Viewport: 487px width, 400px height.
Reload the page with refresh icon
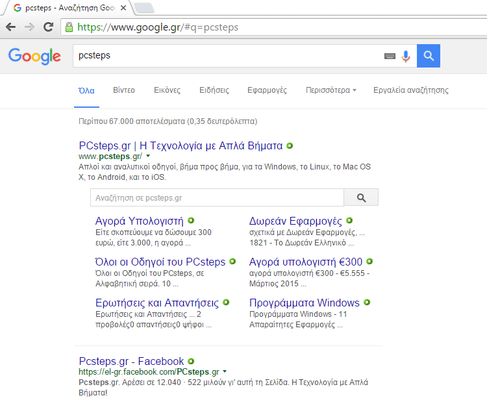coord(49,27)
